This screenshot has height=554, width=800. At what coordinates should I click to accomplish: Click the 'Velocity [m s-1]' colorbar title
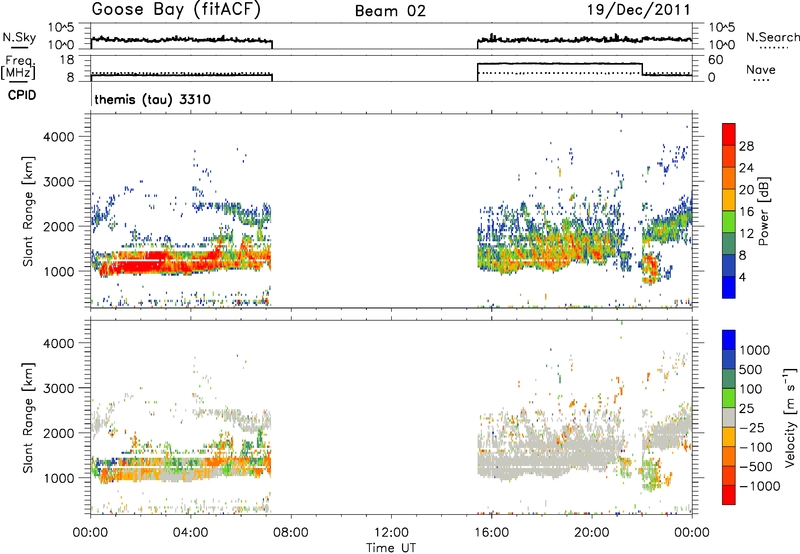[x=790, y=417]
